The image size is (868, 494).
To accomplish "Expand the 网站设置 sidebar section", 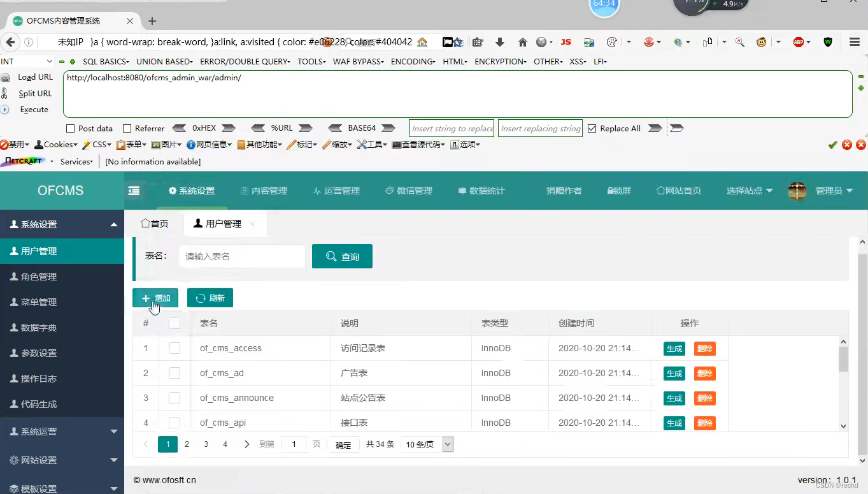I will pos(62,460).
